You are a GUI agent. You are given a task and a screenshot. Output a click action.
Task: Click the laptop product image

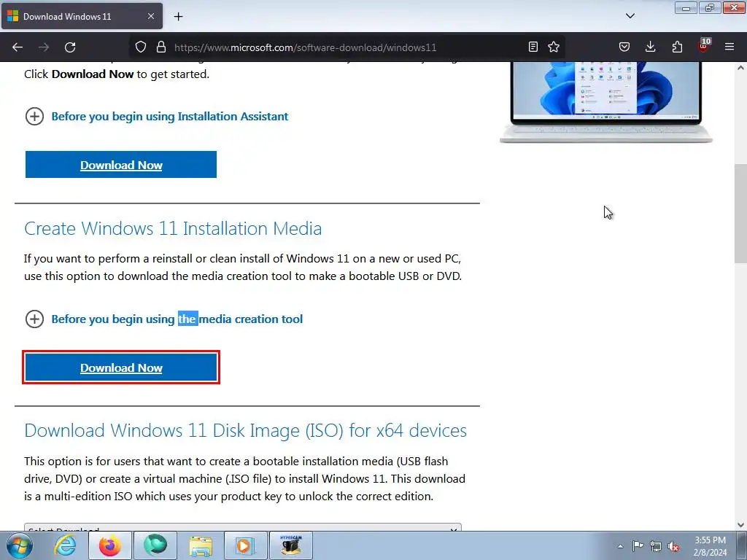pos(606,102)
